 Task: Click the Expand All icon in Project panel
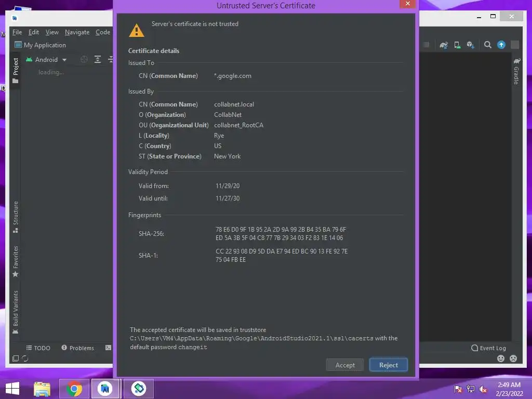[x=98, y=60]
